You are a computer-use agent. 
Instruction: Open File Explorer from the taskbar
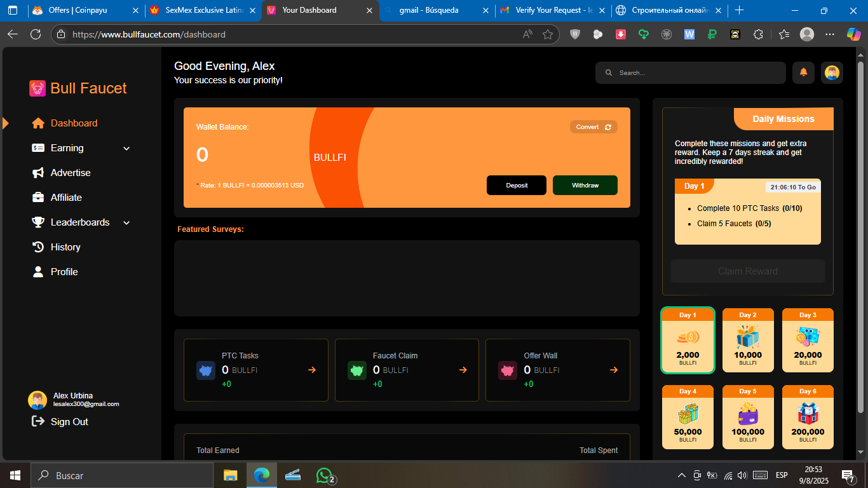(230, 475)
